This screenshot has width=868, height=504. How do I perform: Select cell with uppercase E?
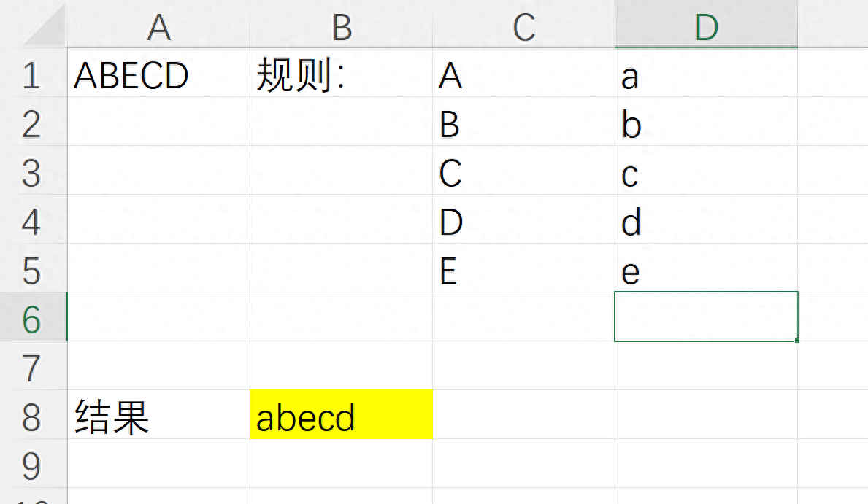coord(523,268)
